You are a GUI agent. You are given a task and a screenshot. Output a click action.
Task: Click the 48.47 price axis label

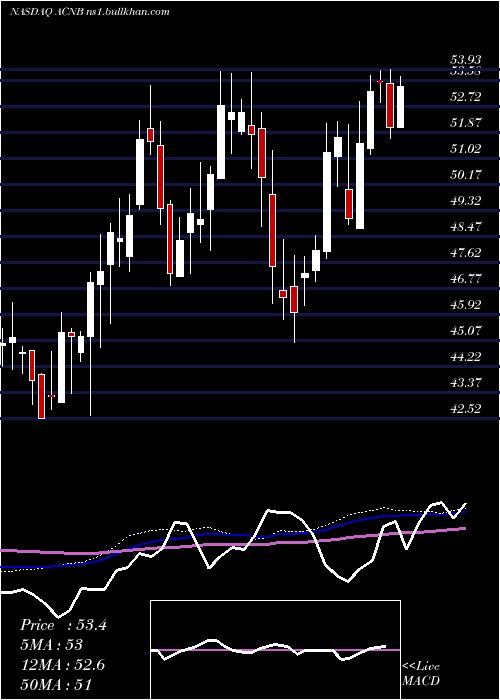[x=466, y=226]
